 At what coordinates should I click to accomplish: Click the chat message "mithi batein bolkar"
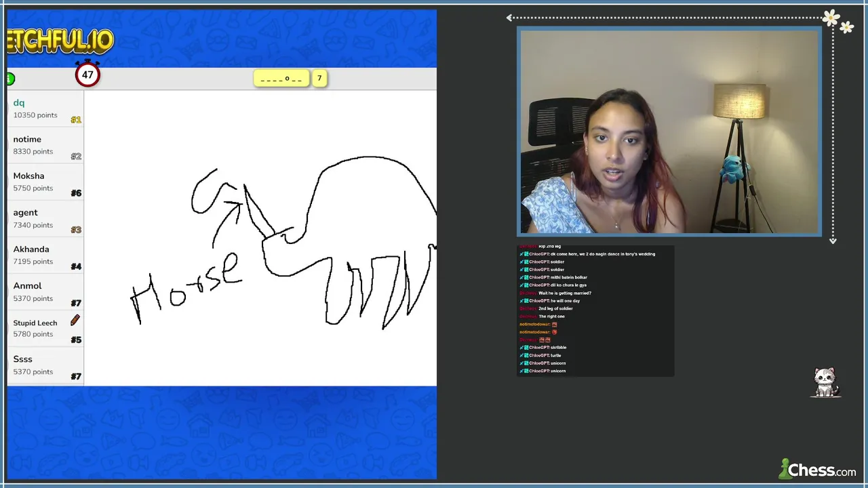point(553,277)
